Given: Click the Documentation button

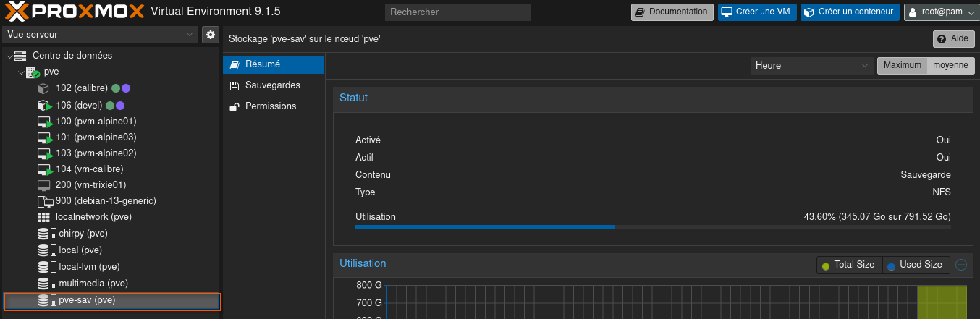Looking at the screenshot, I should [x=671, y=12].
